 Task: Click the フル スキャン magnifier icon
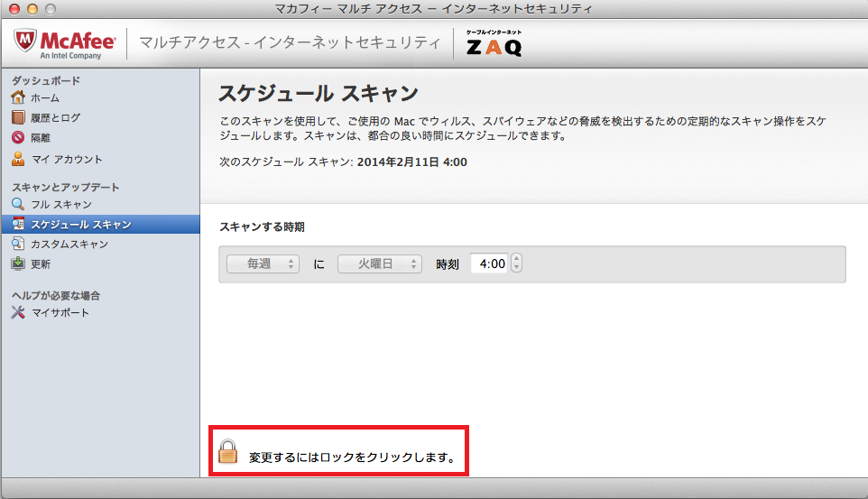coord(18,204)
